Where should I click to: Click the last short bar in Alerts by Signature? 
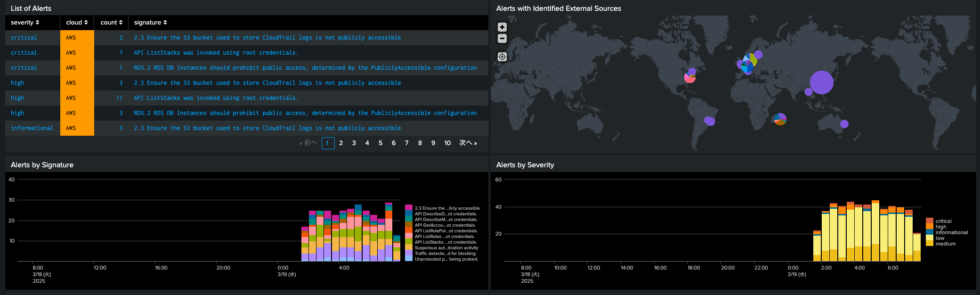(397, 248)
